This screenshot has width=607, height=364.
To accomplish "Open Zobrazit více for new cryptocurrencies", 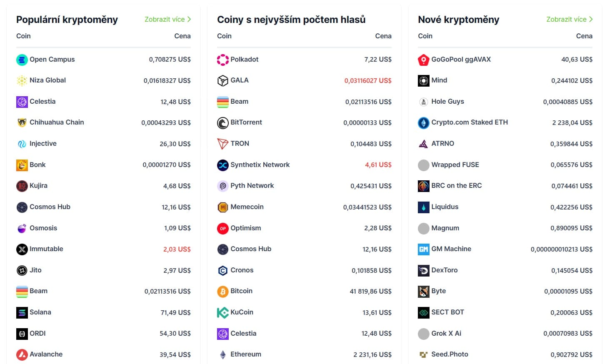I will pos(567,19).
